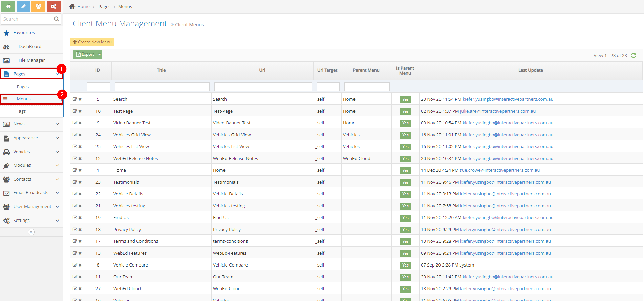Screen dimensions: 644x301
Task: Open the Tags submenu item
Action: (21, 111)
